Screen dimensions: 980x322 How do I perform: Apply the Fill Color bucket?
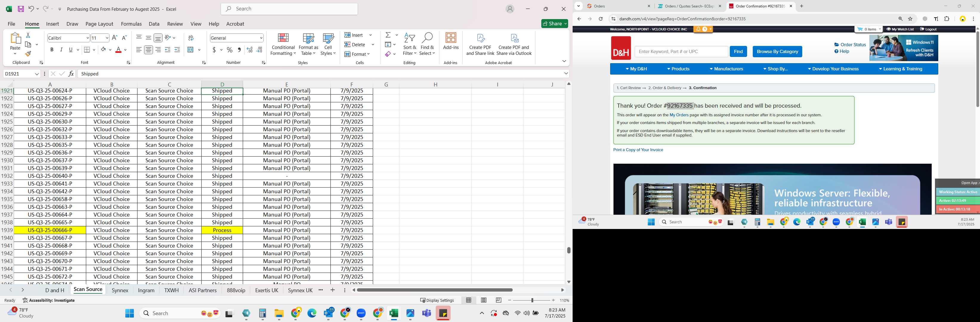103,50
